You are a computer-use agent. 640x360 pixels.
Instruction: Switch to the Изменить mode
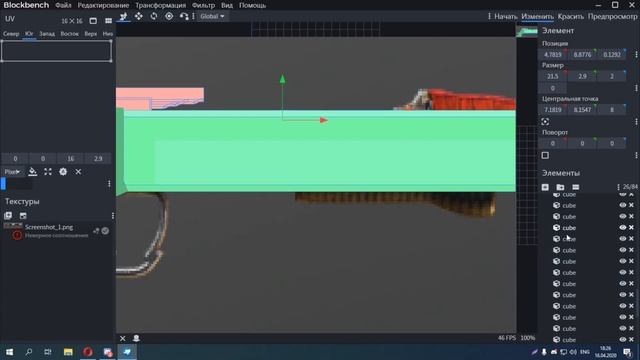pos(537,16)
